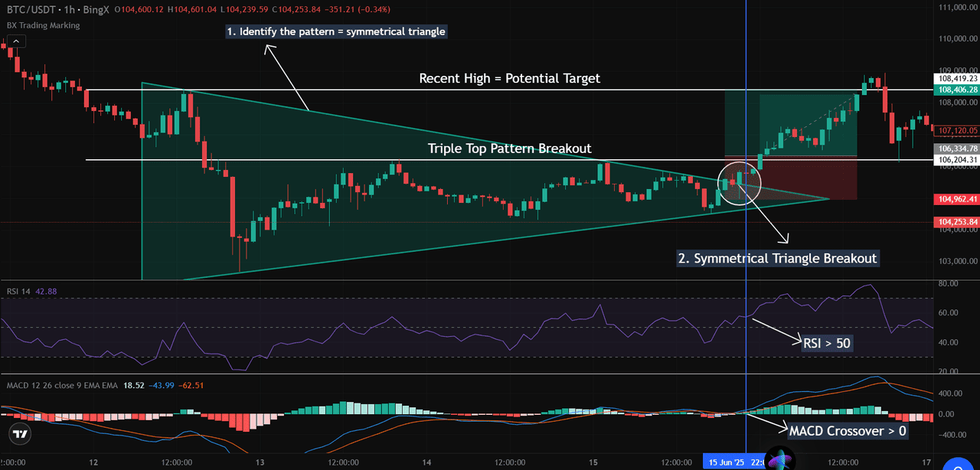The image size is (980, 470).
Task: Click the 'Symmetrical Triangle Breakout' annotation
Action: [x=777, y=258]
